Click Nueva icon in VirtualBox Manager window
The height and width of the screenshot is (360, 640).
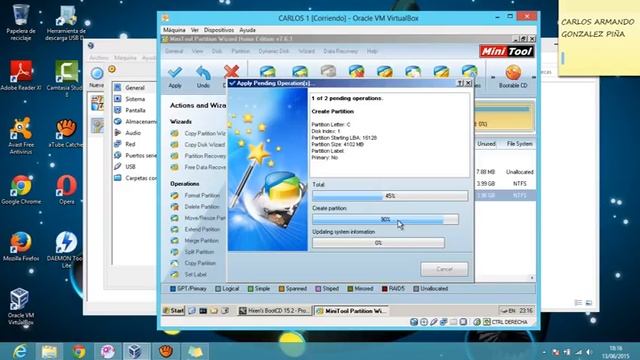97,77
